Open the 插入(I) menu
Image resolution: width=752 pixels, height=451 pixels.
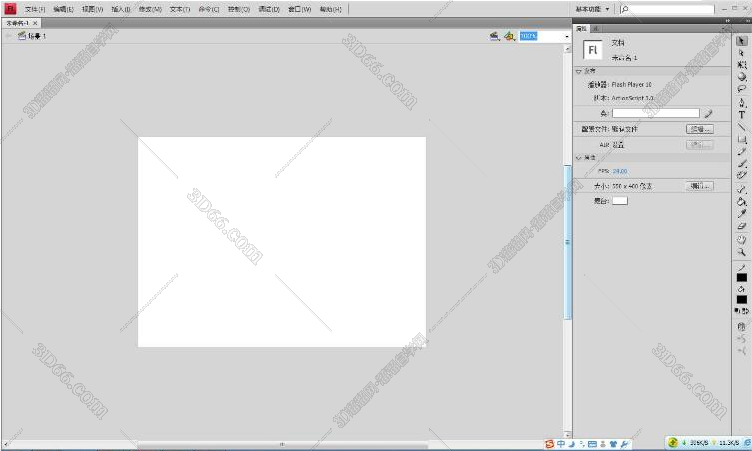click(x=121, y=9)
